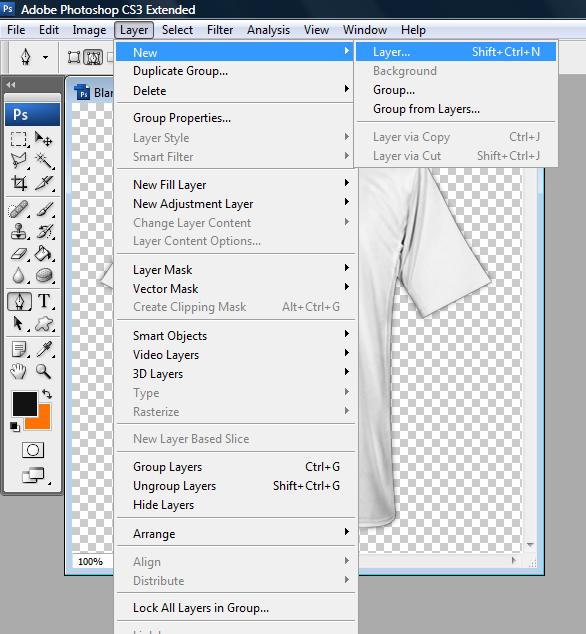This screenshot has width=586, height=634.
Task: Select the Pen tool in toolbox
Action: click(19, 302)
